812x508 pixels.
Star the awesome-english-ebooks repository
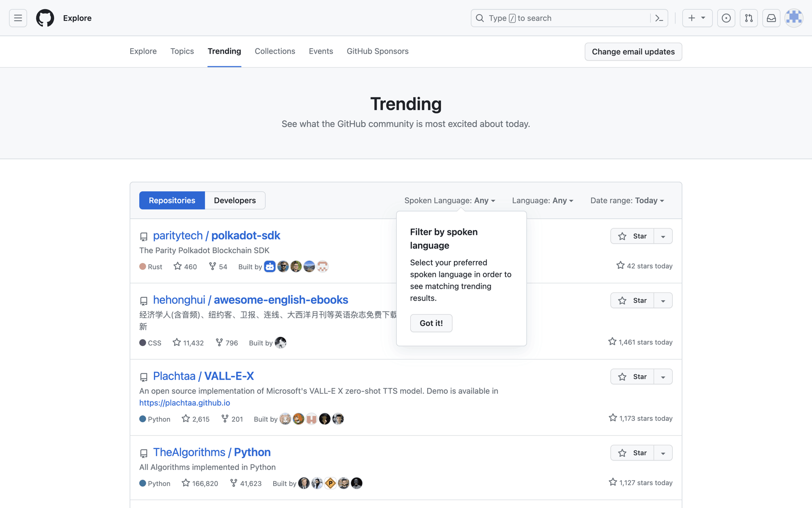632,301
